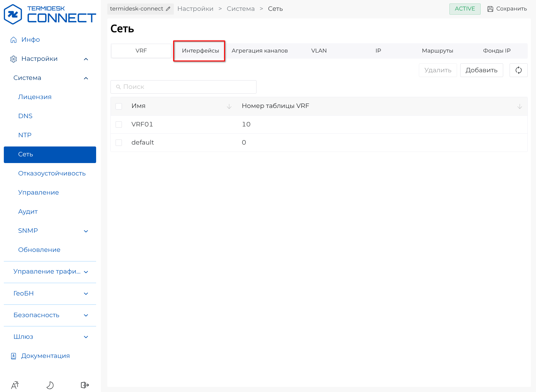The height and width of the screenshot is (392, 536).
Task: Expand the ГеоБН section
Action: pos(86,294)
